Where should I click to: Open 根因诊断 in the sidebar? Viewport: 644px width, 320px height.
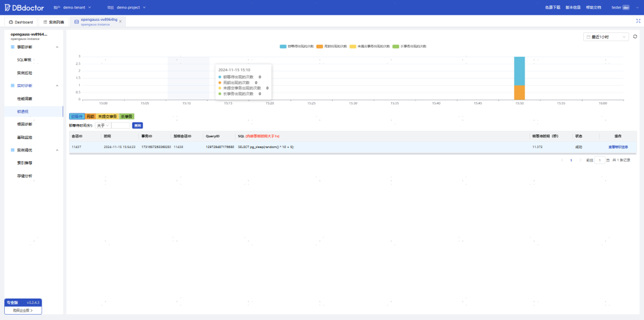coord(24,124)
